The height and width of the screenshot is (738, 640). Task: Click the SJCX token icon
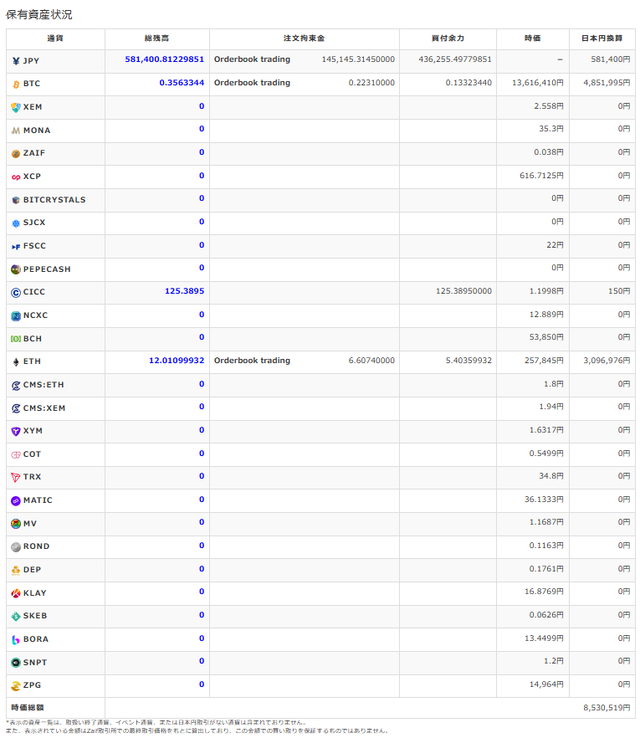16,223
